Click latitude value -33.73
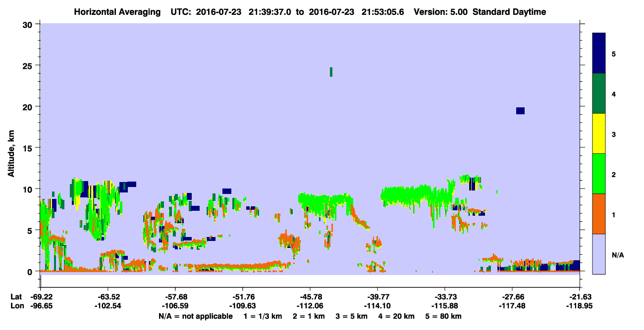Screen dimensions: 644x330 tap(445, 297)
